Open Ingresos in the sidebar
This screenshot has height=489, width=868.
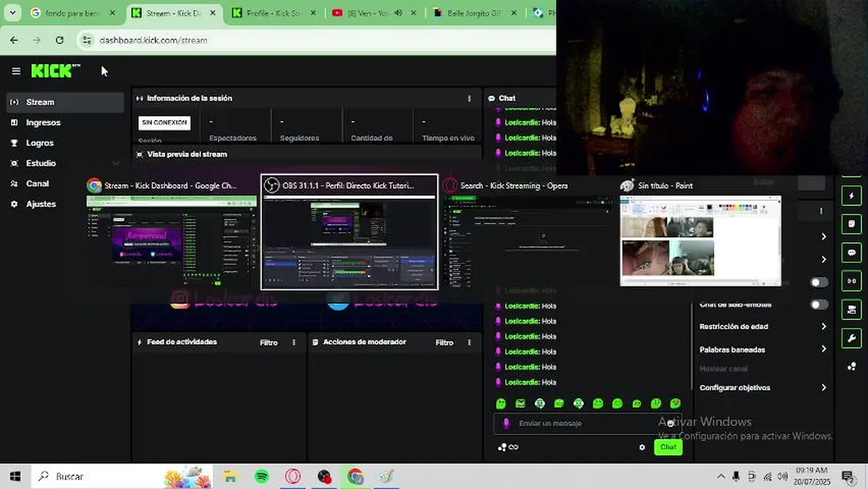(x=65, y=122)
